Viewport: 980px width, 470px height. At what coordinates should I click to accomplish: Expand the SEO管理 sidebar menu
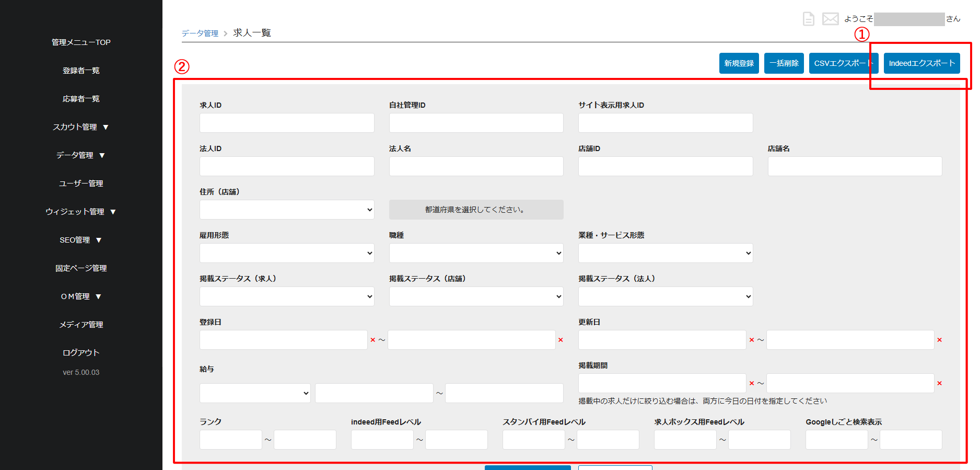click(x=80, y=240)
